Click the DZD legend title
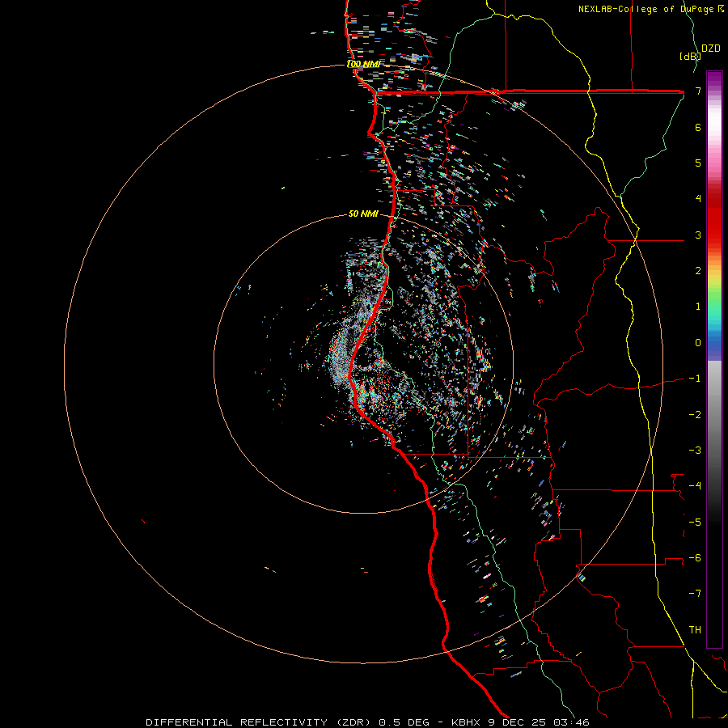728x728 pixels. 710,49
